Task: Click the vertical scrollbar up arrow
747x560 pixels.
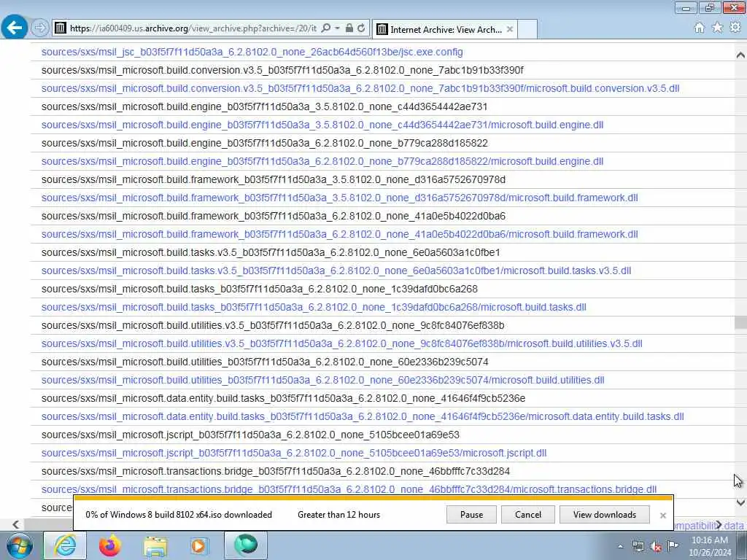Action: coord(740,55)
